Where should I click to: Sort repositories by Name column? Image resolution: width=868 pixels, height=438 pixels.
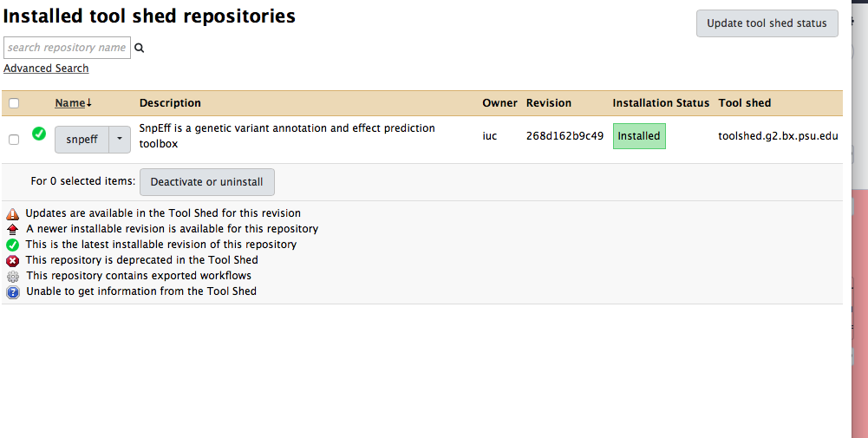(70, 103)
